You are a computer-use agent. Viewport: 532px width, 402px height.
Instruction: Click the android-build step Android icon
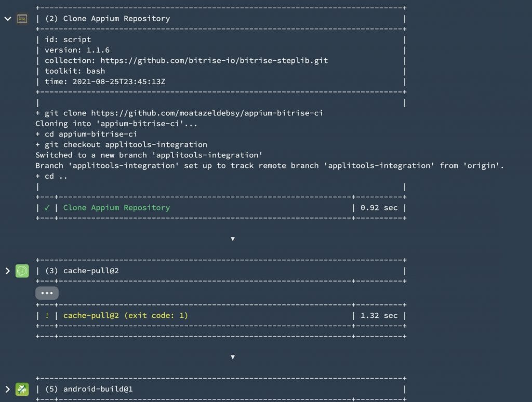(21, 388)
